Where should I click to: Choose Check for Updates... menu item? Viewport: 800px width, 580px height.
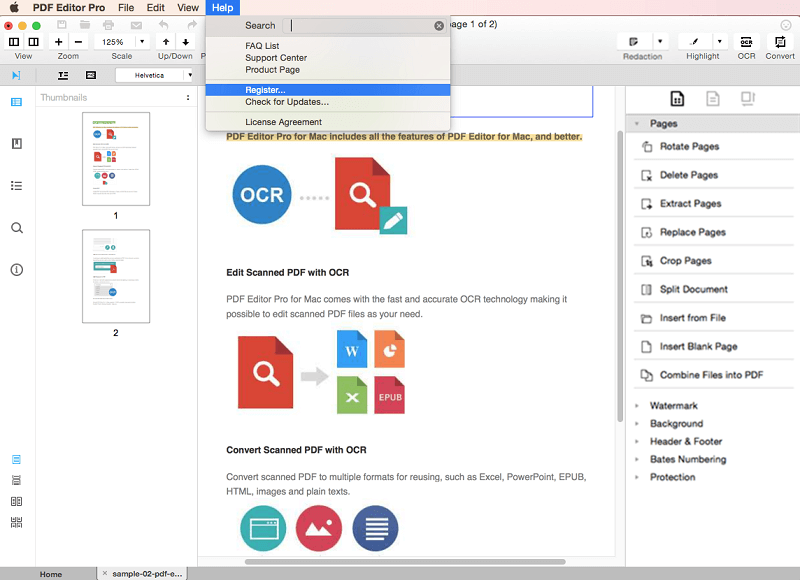pos(328,102)
